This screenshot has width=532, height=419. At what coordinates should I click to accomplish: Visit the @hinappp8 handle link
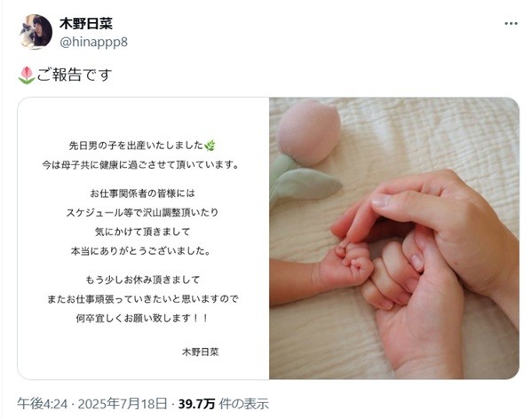point(93,42)
